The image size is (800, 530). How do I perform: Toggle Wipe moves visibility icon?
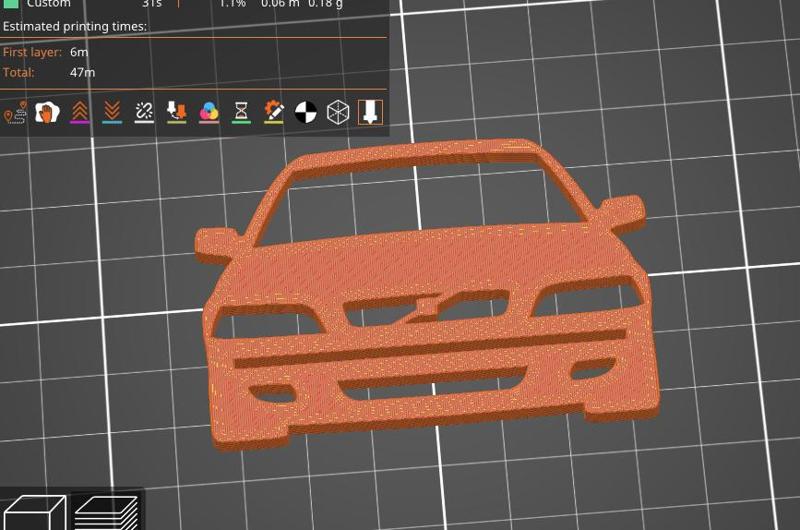pyautogui.click(x=47, y=112)
